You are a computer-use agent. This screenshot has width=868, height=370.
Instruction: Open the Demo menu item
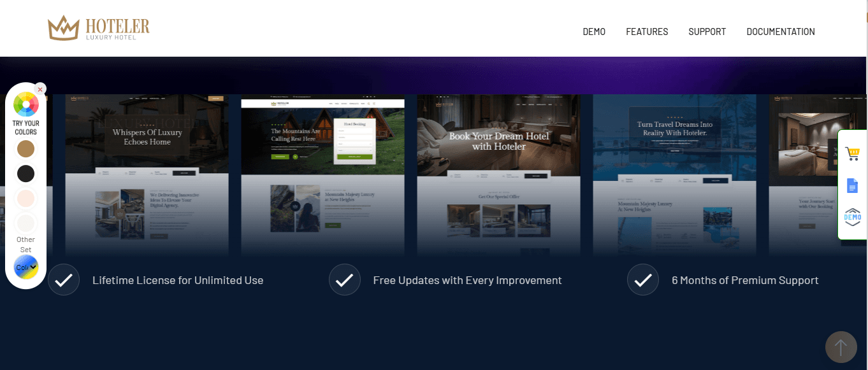coord(594,32)
